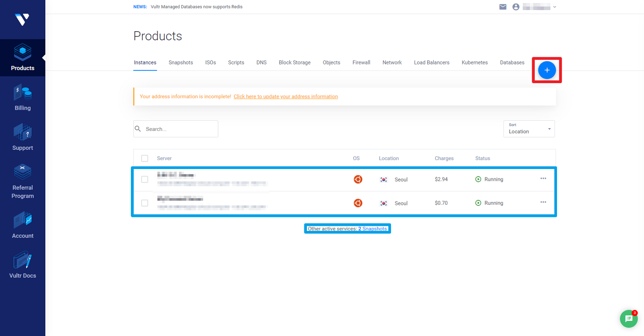Switch to the Scripts tab

(236, 63)
